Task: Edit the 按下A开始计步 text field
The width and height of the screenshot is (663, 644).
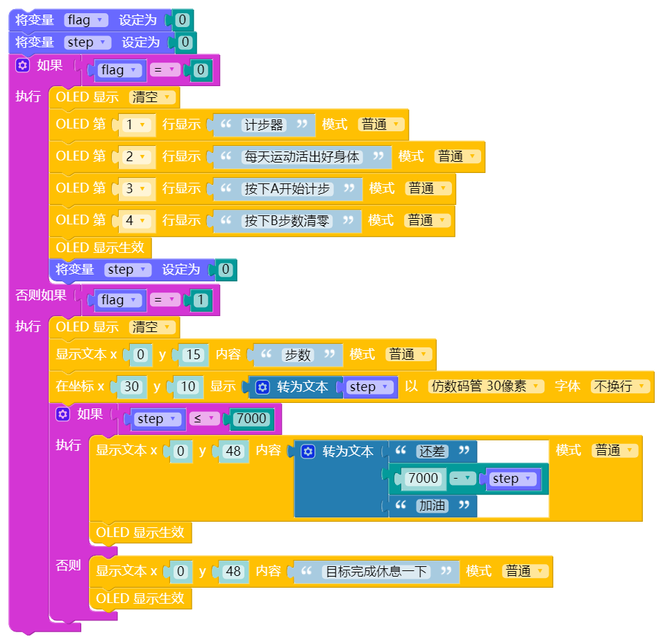Action: (x=287, y=189)
